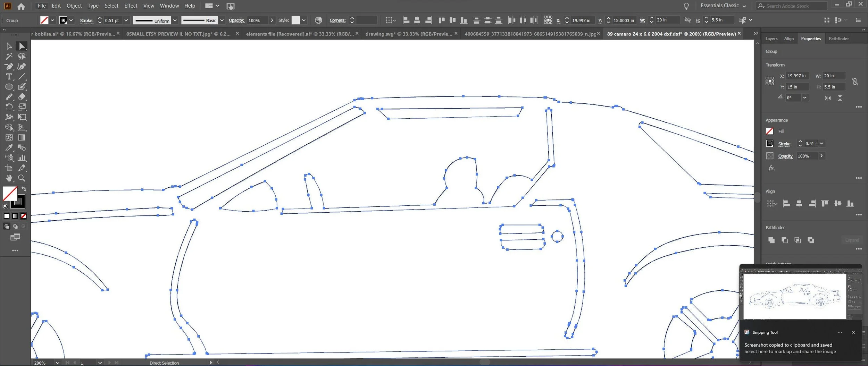The width and height of the screenshot is (868, 366).
Task: Click the Fill swatch in Appearance
Action: 769,131
